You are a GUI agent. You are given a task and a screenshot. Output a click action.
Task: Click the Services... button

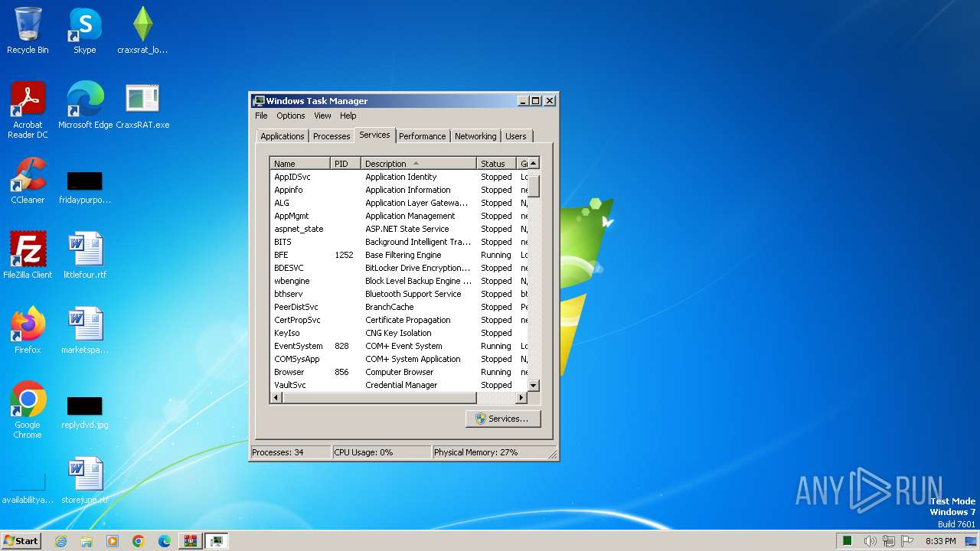[x=502, y=419]
